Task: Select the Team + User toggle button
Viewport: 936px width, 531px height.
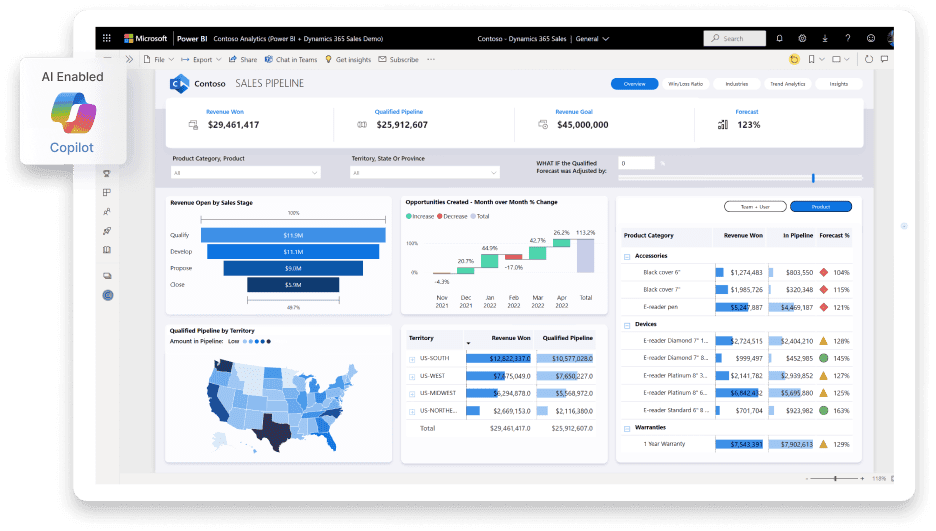Action: (x=754, y=207)
